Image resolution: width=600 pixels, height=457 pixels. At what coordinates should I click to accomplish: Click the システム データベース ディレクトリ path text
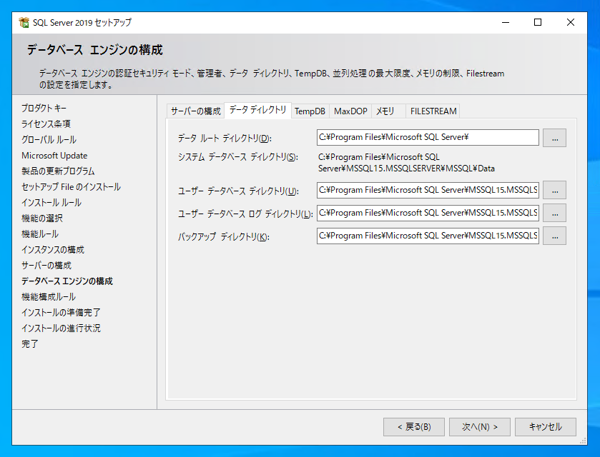coord(406,163)
